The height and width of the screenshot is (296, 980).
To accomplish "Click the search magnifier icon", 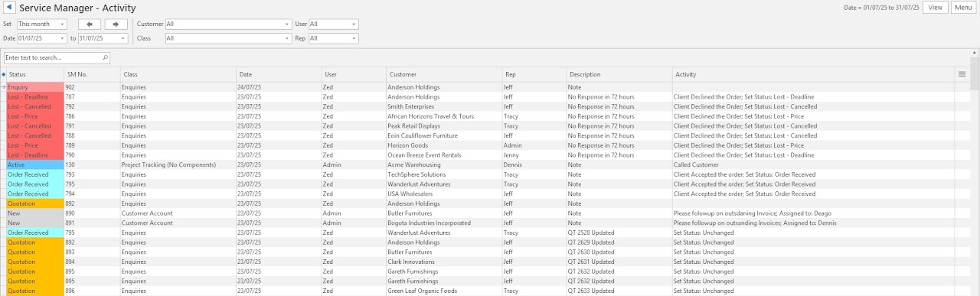I will coord(105,57).
